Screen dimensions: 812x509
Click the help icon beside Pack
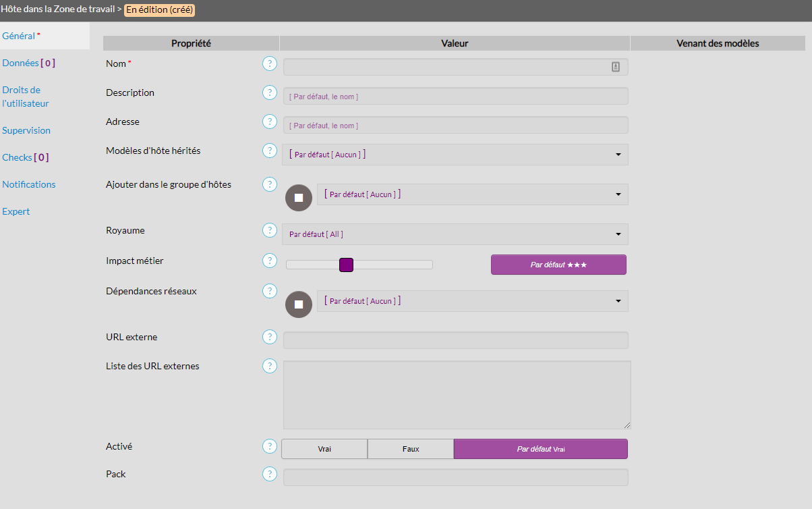270,474
